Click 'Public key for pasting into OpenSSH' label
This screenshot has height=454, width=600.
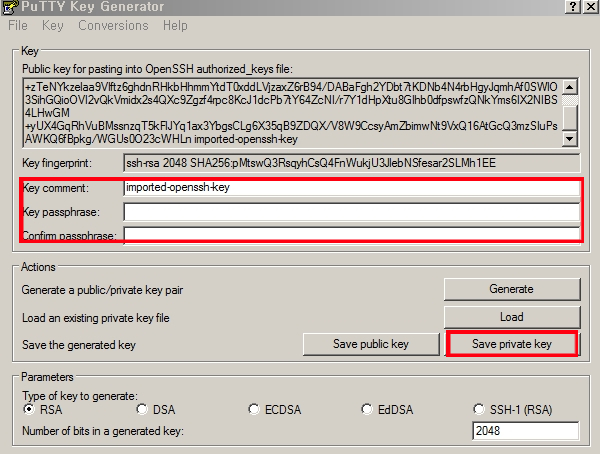pyautogui.click(x=157, y=69)
